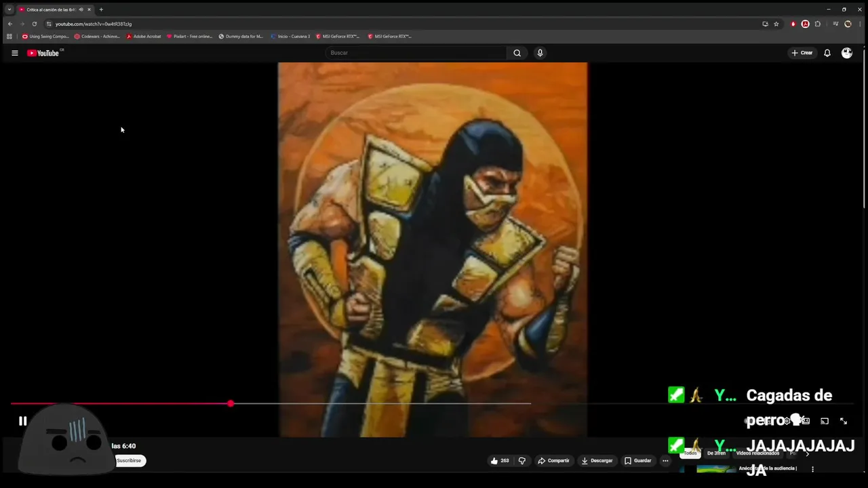The height and width of the screenshot is (488, 868).
Task: Save the video with Guardar
Action: pos(637,461)
